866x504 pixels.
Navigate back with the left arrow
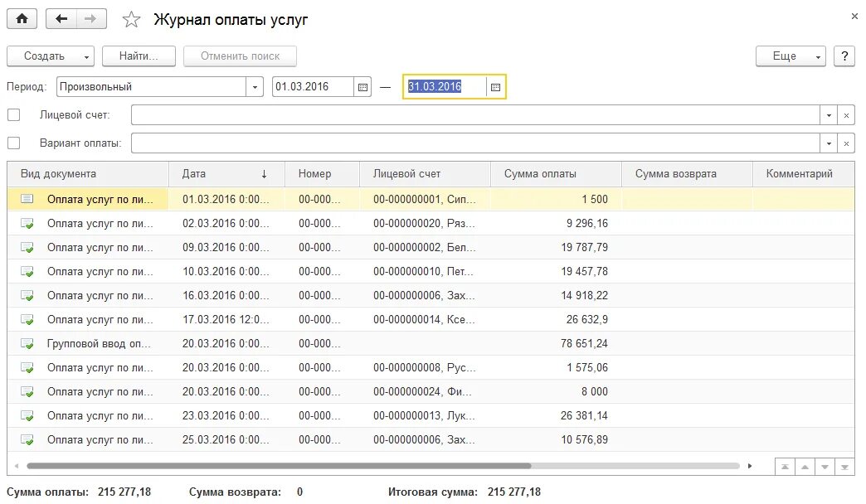[x=61, y=19]
